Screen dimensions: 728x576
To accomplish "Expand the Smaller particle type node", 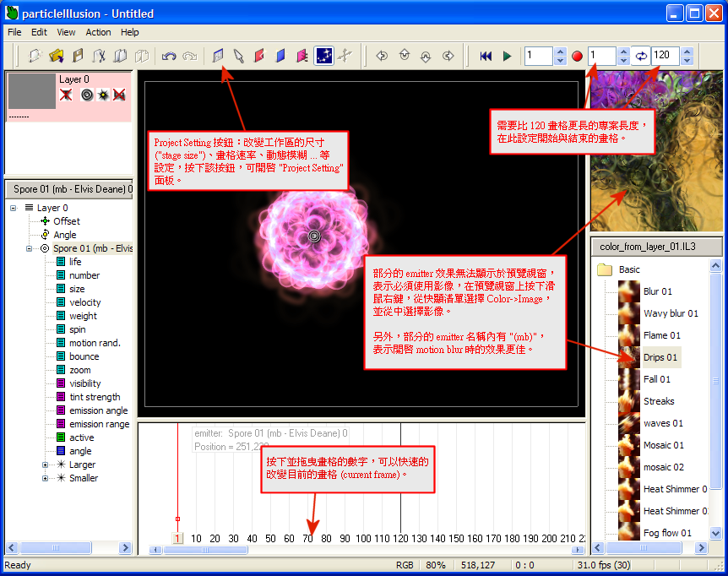I will pos(46,478).
